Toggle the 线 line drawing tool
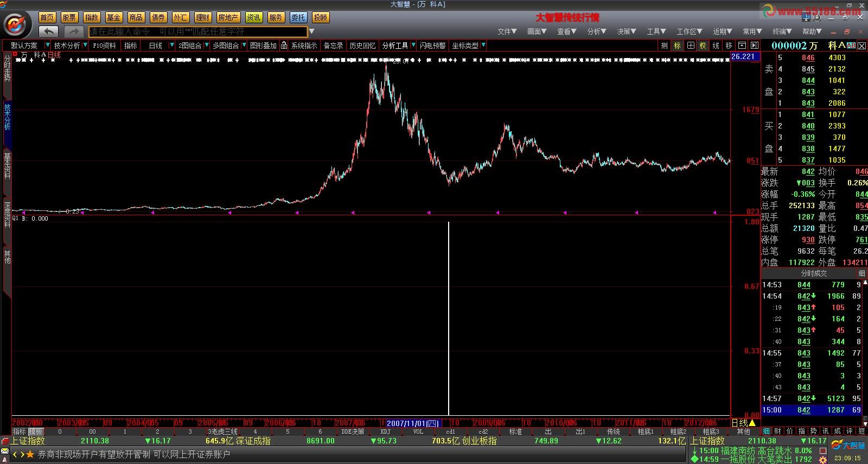The width and height of the screenshot is (868, 464). 716,46
